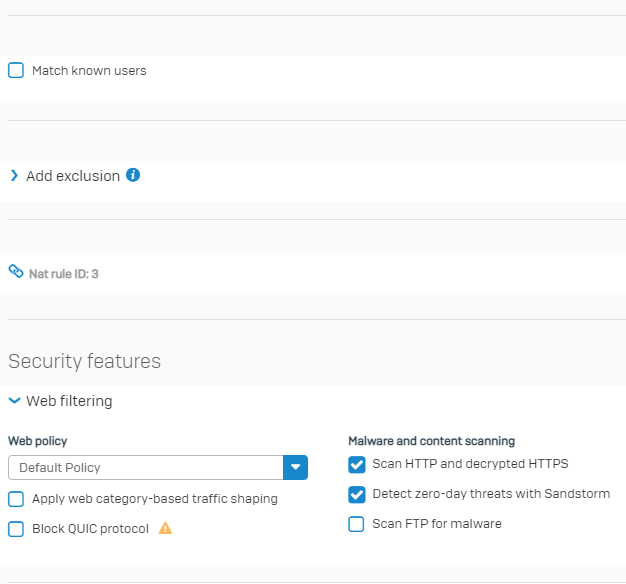626x584 pixels.
Task: Click the Block QUIC protocol warning triangle
Action: coord(165,528)
